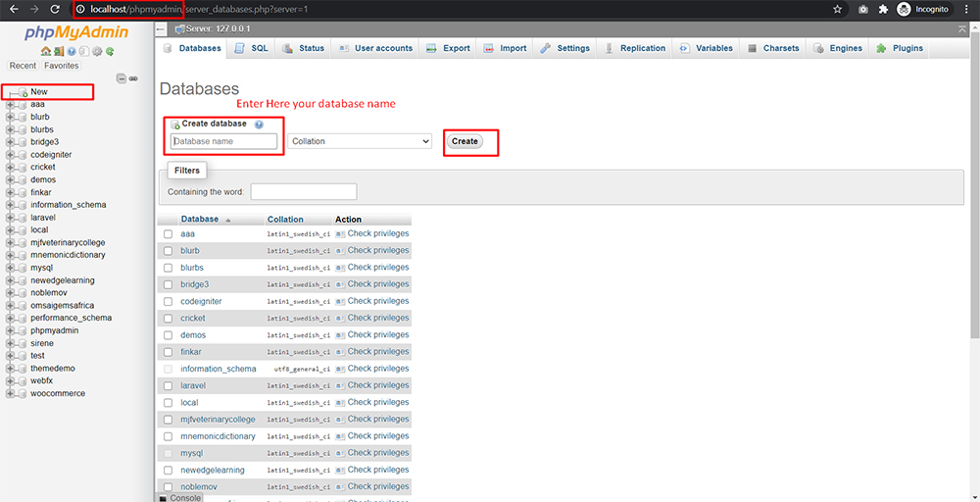Click the browser back arrow
Screen dimensions: 980x502
pyautogui.click(x=15, y=10)
